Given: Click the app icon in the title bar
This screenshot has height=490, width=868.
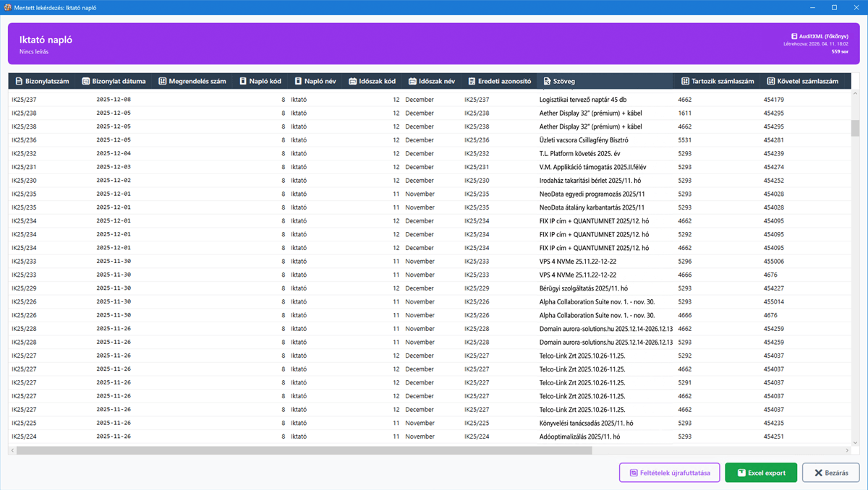Looking at the screenshot, I should coord(8,7).
